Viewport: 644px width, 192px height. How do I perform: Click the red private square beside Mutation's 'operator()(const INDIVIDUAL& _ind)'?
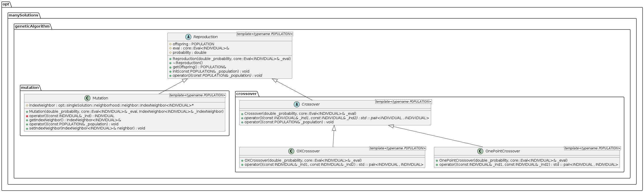click(27, 116)
